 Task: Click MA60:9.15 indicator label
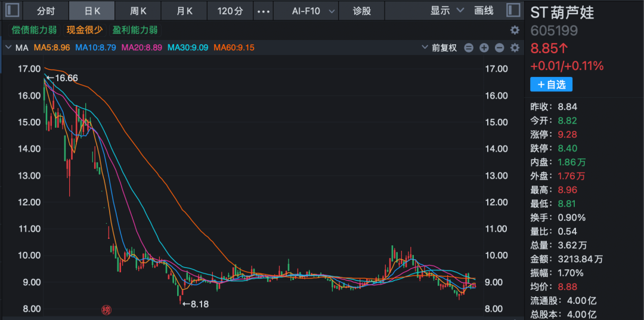[x=234, y=48]
